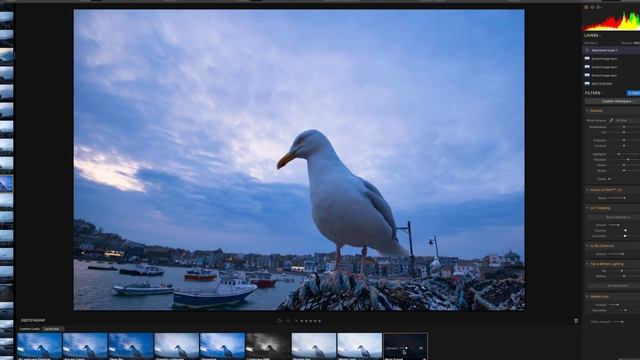Screen dimensions: 640x360
Task: Adjust the Exposure slider
Action: [x=624, y=140]
